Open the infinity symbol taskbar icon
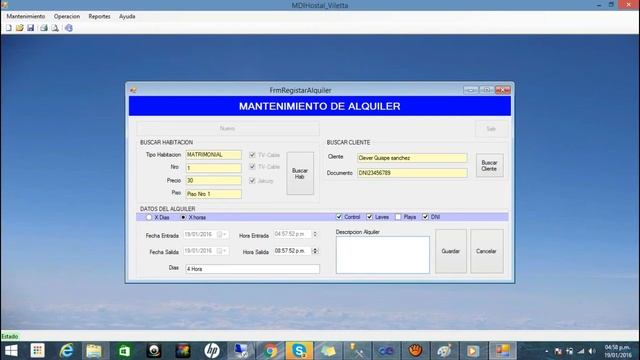This screenshot has height=360, width=640. pos(386,351)
